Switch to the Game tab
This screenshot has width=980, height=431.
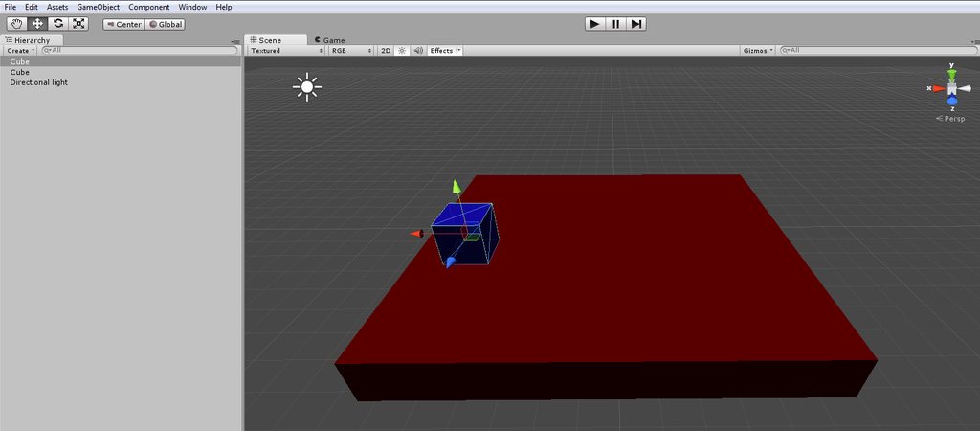[329, 40]
